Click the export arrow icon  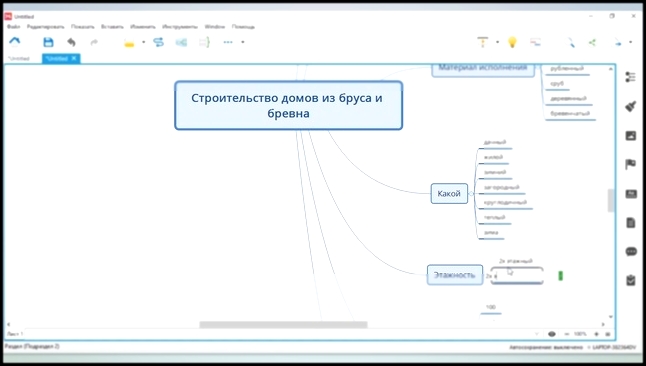point(618,42)
